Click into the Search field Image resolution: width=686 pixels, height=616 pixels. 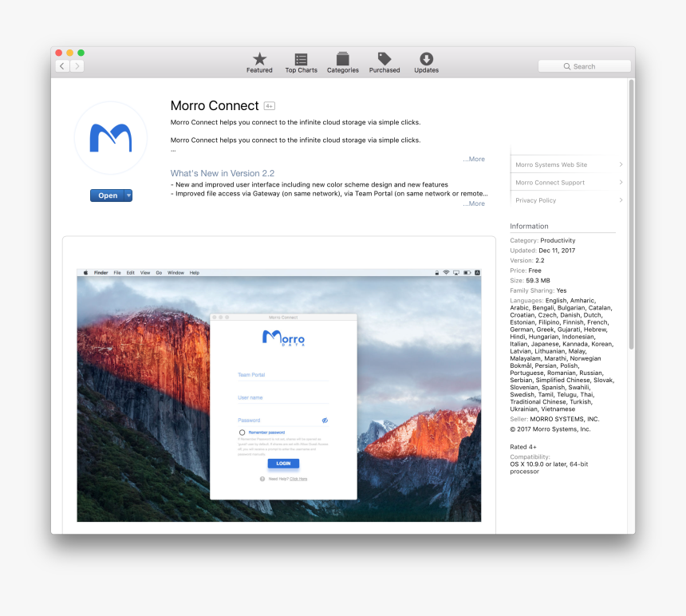(584, 66)
